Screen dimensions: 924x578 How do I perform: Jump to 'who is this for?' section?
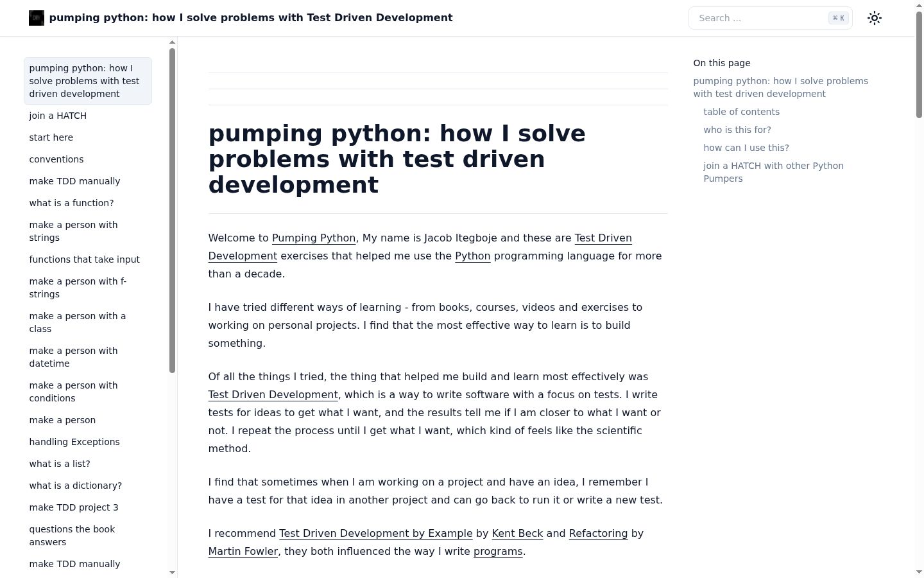[x=737, y=130]
